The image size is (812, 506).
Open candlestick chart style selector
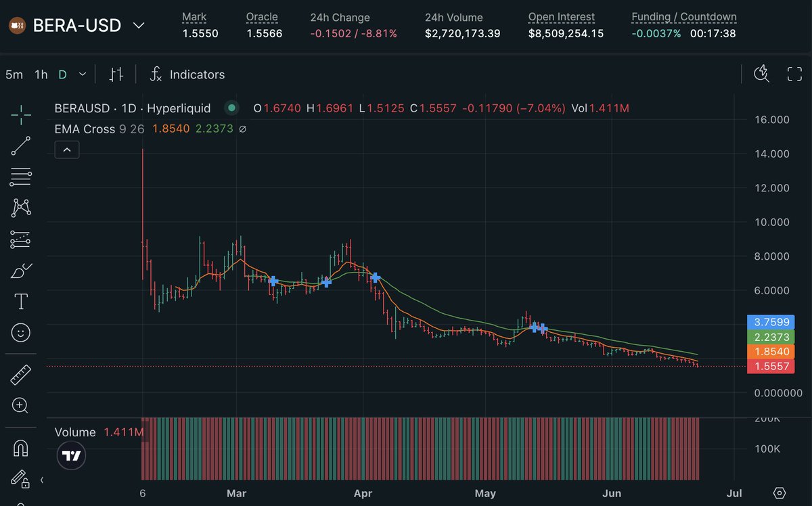click(116, 74)
